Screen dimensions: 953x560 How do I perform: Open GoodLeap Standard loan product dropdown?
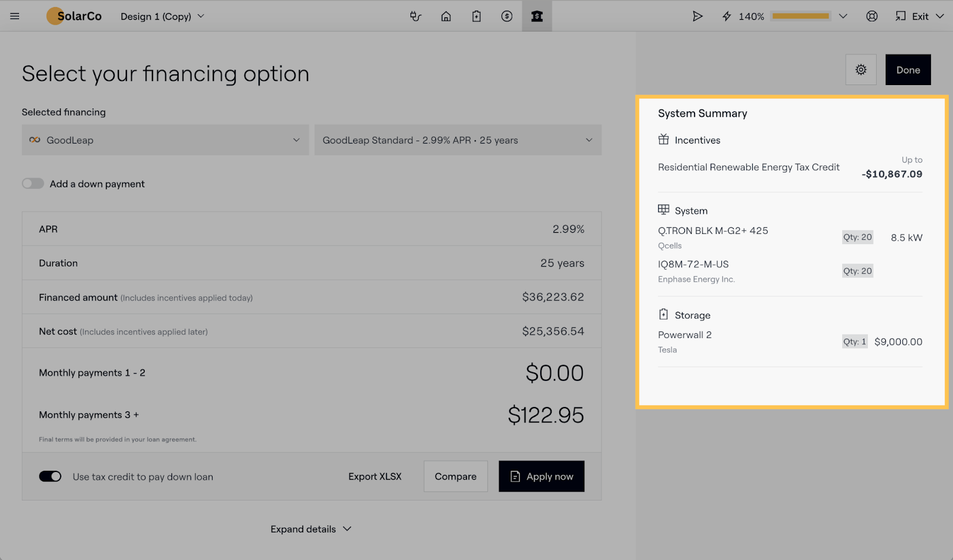tap(457, 140)
